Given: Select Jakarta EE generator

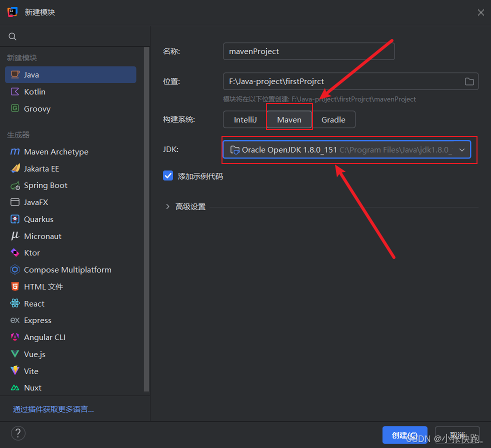Looking at the screenshot, I should [70, 168].
